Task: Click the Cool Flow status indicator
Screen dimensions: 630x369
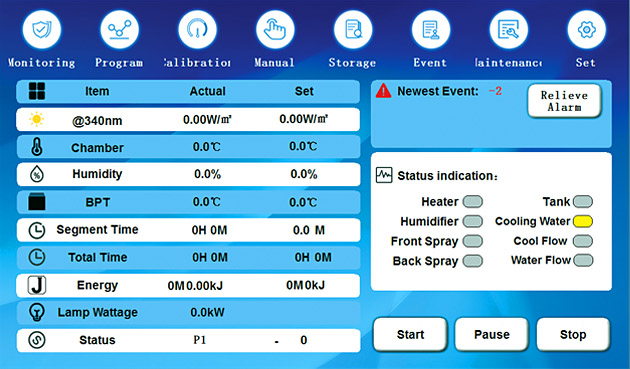Action: click(583, 241)
